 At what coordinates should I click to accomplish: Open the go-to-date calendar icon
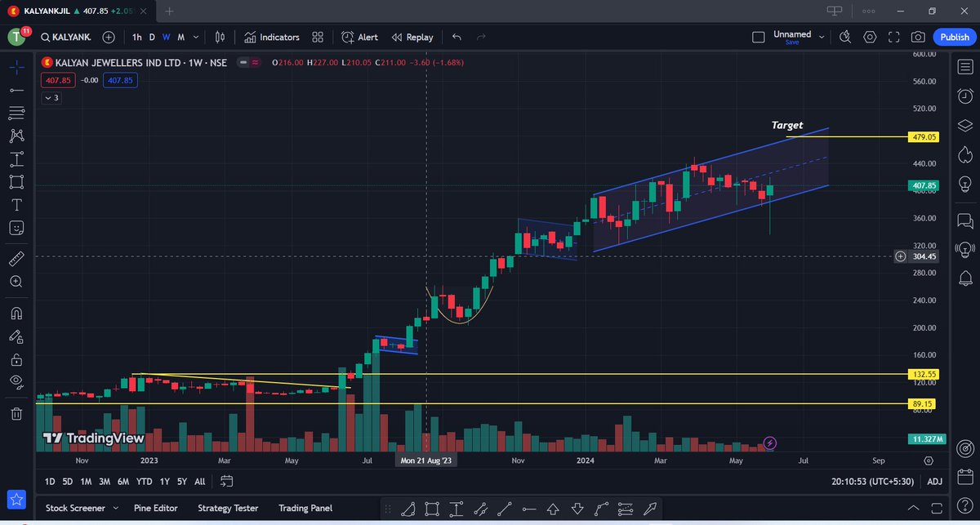(x=227, y=482)
